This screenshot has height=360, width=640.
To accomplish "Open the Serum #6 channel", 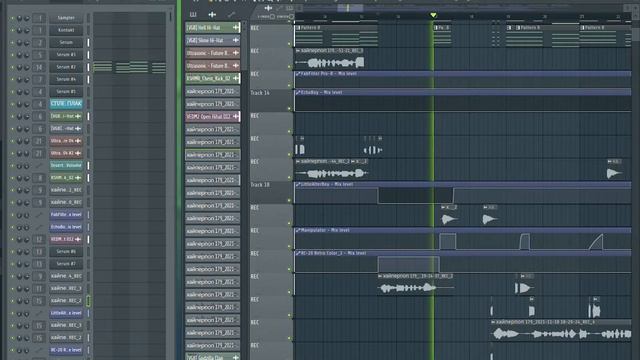I will point(66,251).
